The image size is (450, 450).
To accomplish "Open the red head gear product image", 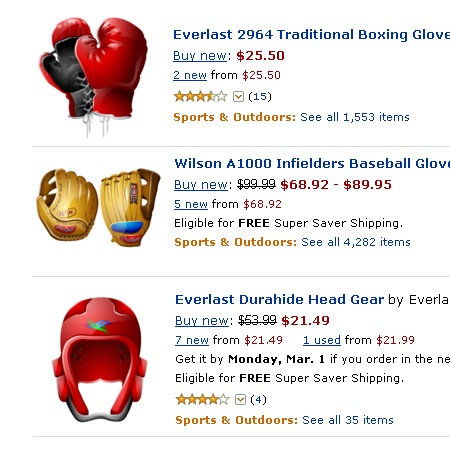I will (x=99, y=359).
